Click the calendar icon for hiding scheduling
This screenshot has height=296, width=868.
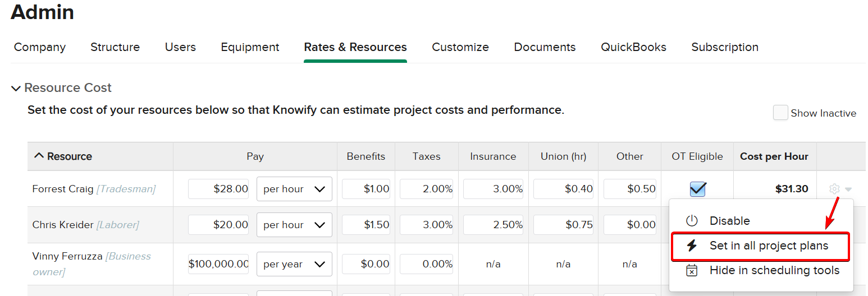point(692,270)
